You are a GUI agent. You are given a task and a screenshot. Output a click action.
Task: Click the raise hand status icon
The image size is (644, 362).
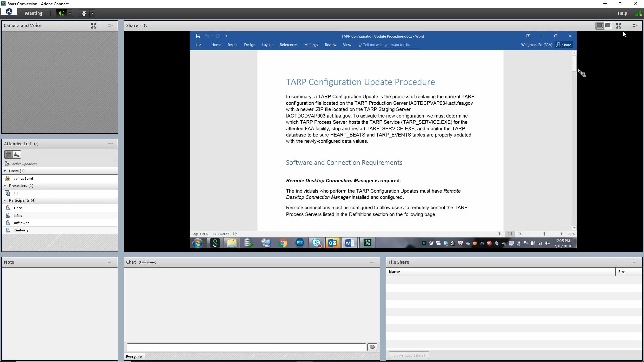[x=84, y=13]
